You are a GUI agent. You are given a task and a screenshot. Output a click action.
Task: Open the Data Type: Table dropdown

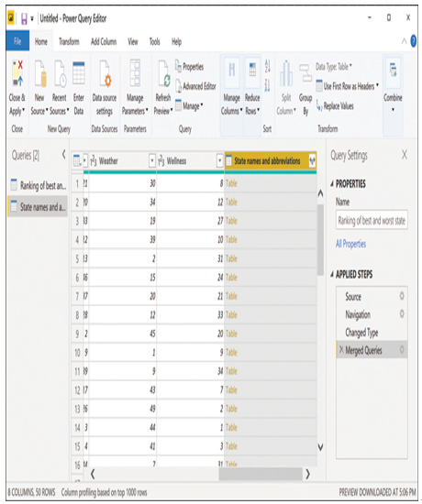334,67
